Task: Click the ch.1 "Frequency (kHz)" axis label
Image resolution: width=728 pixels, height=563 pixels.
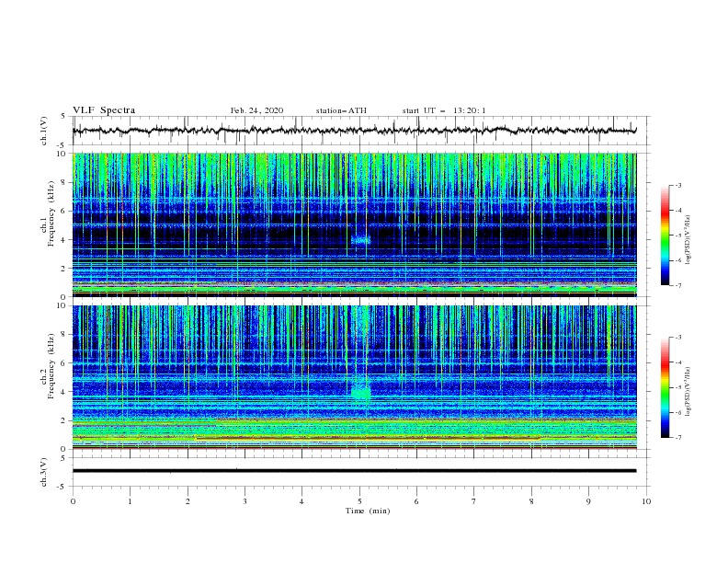Action: (51, 214)
